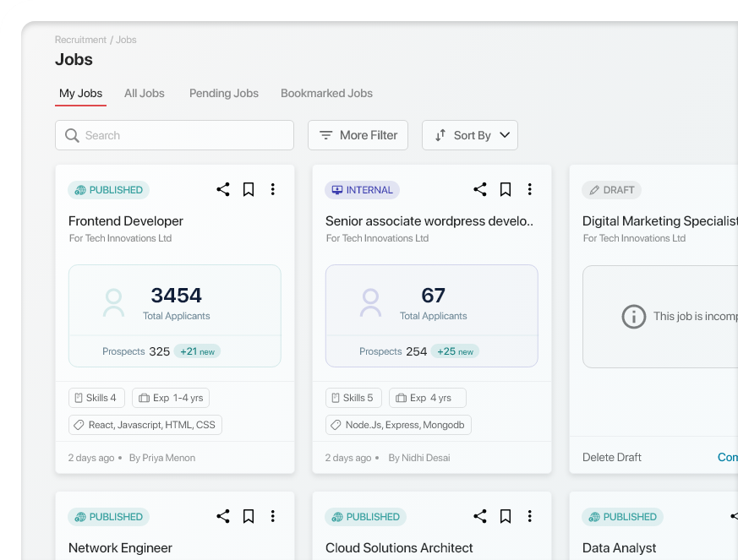Click the applicant person icon on Senior associate card

tap(370, 302)
